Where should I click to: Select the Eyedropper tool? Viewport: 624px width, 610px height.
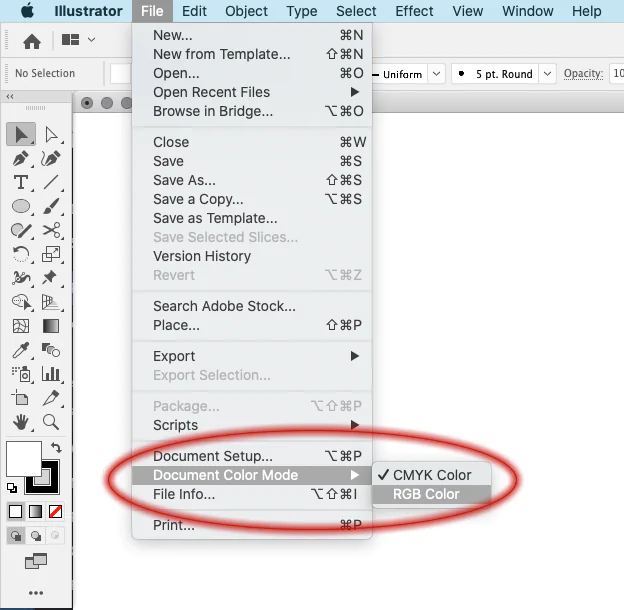click(x=21, y=350)
